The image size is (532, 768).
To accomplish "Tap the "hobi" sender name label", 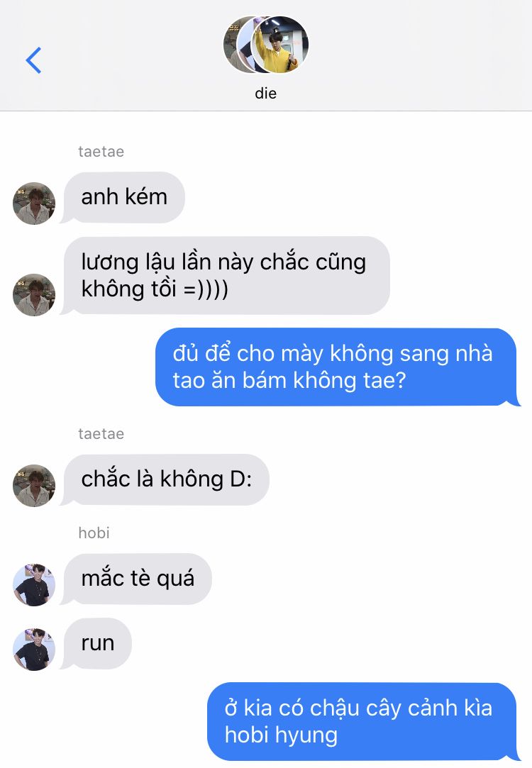I will pos(94,533).
